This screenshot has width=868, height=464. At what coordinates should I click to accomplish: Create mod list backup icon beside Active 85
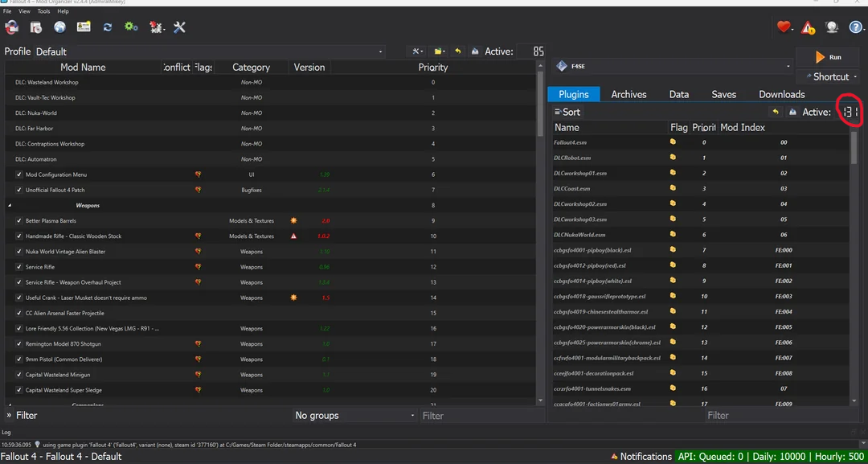[475, 51]
